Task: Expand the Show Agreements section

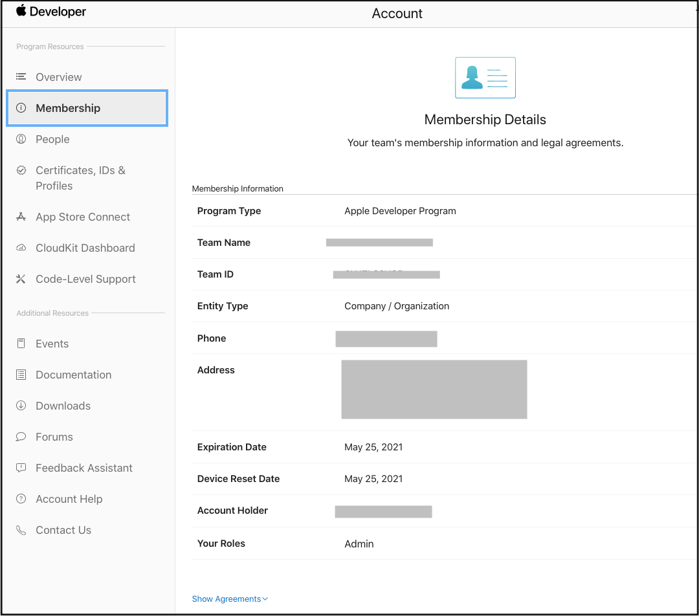Action: point(226,599)
